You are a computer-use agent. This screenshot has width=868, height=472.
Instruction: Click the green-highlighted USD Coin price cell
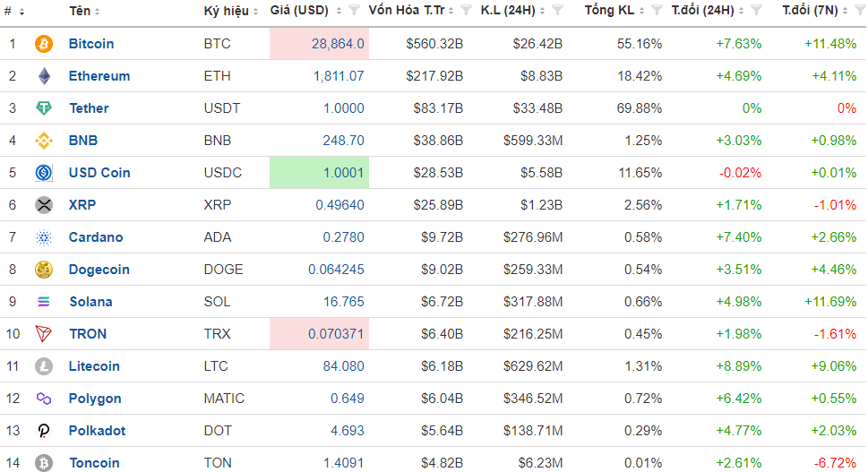(x=319, y=173)
